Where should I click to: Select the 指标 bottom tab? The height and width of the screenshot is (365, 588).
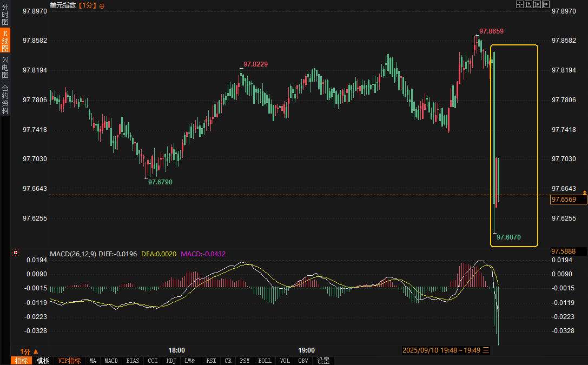click(22, 361)
